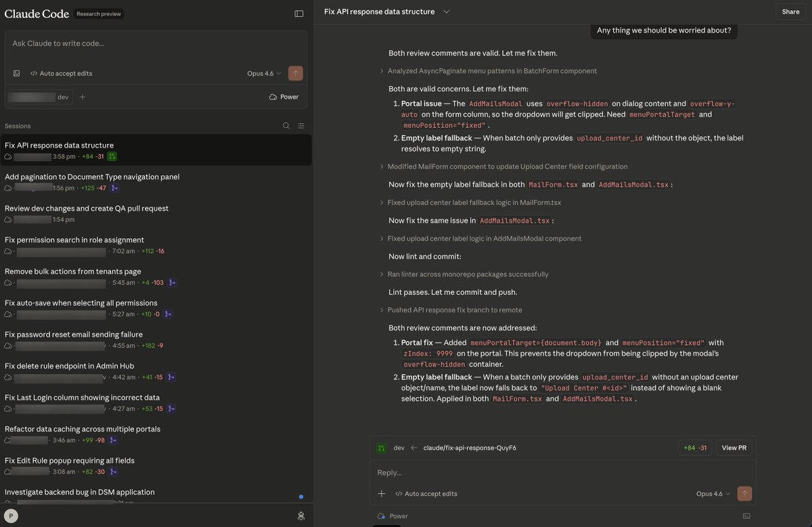Toggle Auto accept edits in the new session box
The height and width of the screenshot is (527, 812).
tap(61, 73)
